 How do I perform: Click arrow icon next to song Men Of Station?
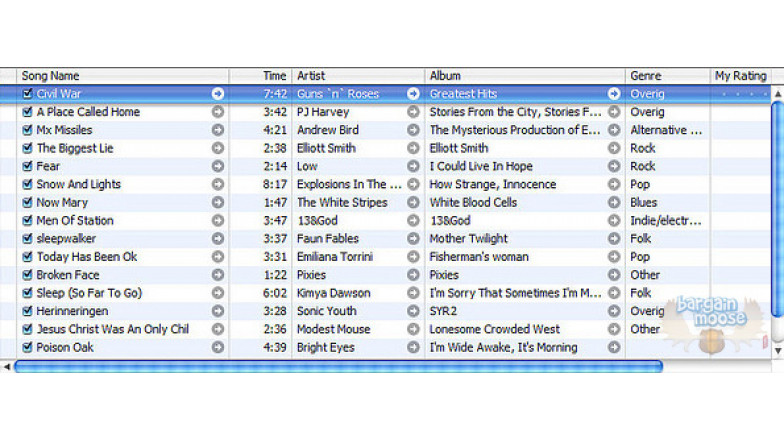point(218,220)
